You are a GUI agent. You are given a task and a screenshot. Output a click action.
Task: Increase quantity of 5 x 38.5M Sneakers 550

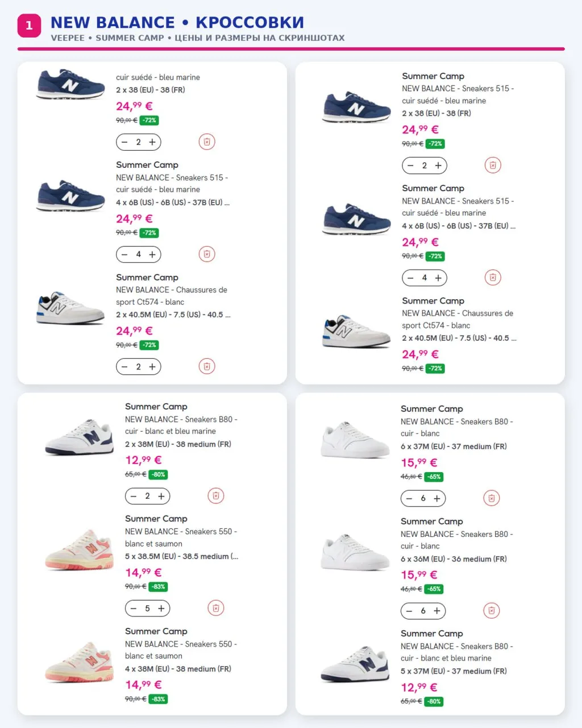pyautogui.click(x=161, y=609)
